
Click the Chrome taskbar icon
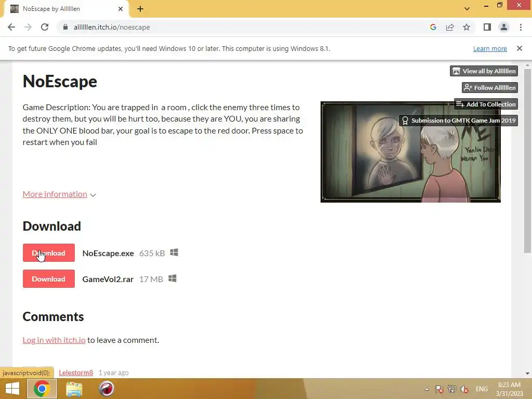[x=42, y=389]
